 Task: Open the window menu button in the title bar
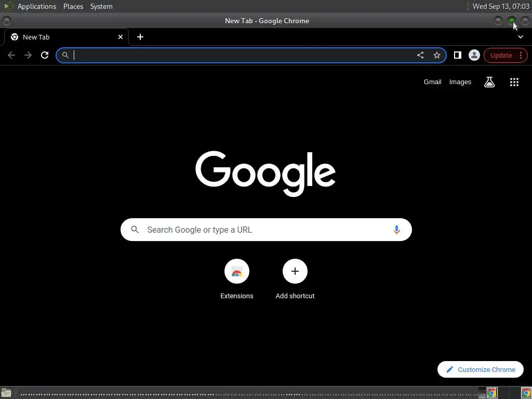(6, 21)
